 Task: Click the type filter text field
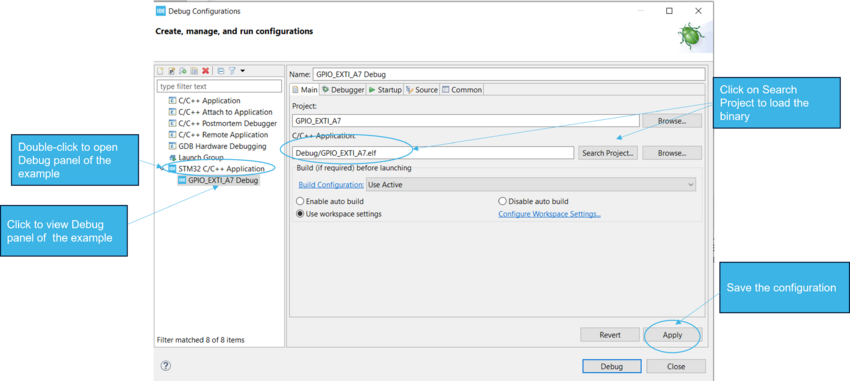[219, 86]
